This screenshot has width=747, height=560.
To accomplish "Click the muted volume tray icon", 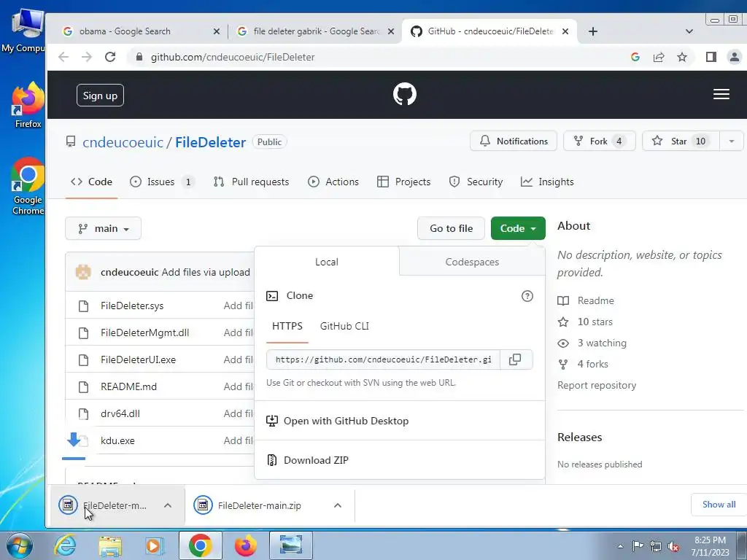I will (x=673, y=546).
